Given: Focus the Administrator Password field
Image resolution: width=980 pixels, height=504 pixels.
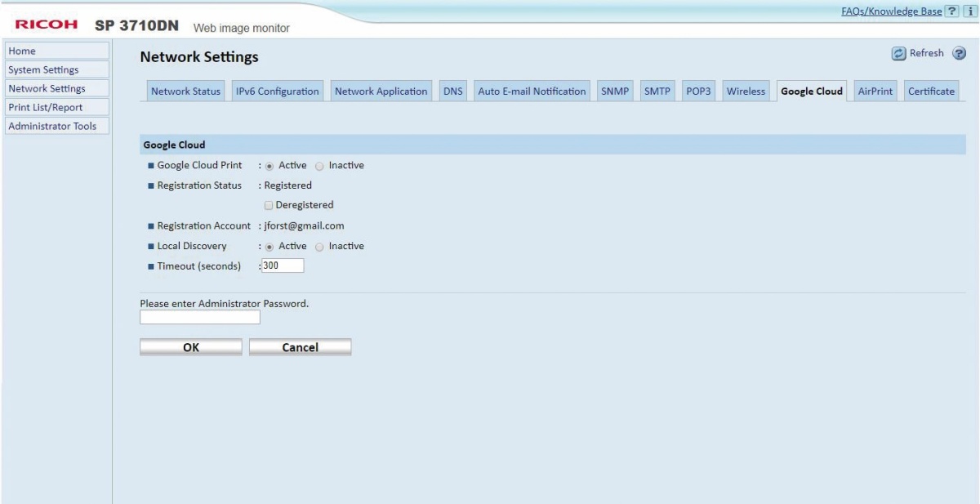Looking at the screenshot, I should (200, 317).
